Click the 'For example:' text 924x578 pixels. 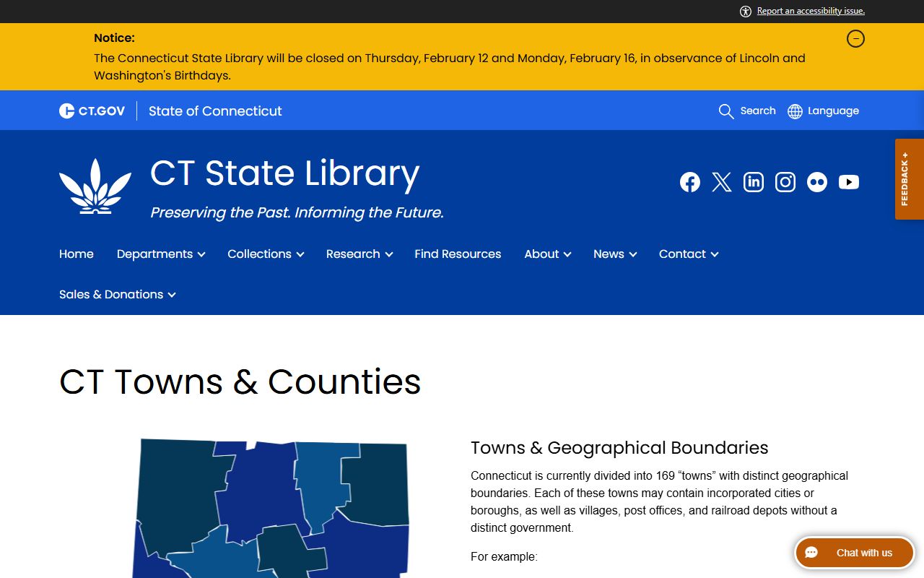click(x=504, y=557)
